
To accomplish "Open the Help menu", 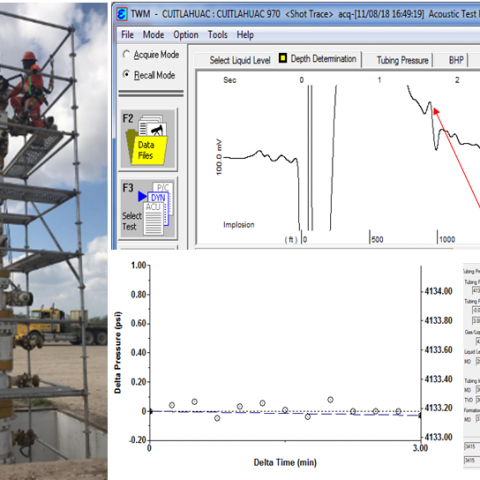I will point(245,35).
